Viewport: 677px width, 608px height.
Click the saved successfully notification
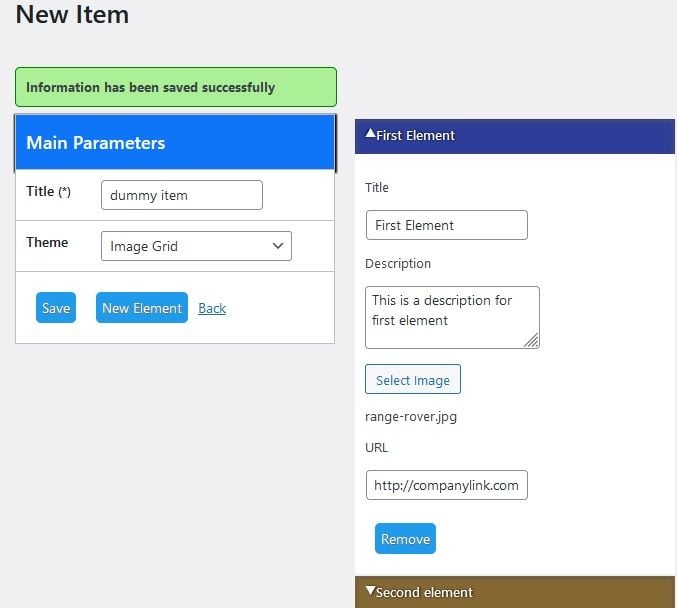[x=176, y=87]
